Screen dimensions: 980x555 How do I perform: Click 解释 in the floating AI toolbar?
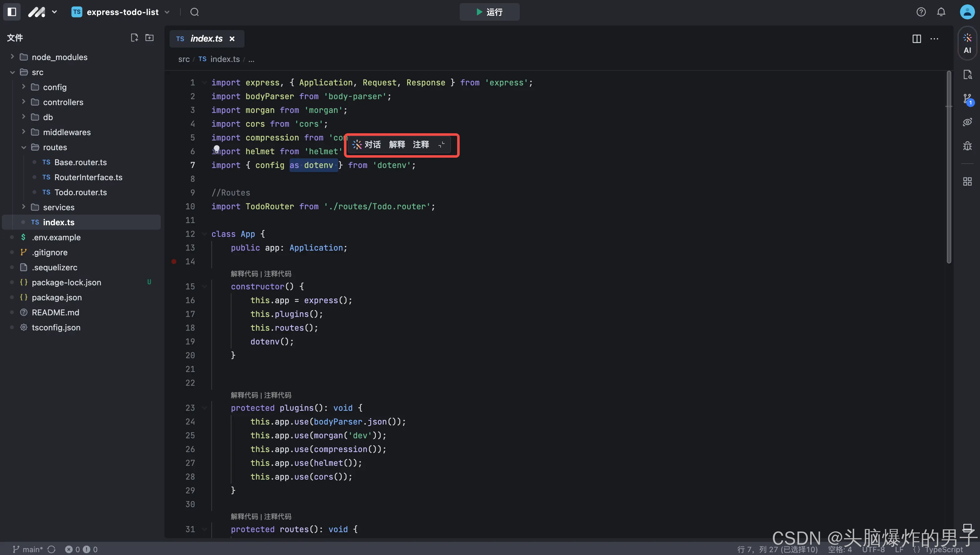[x=397, y=145]
